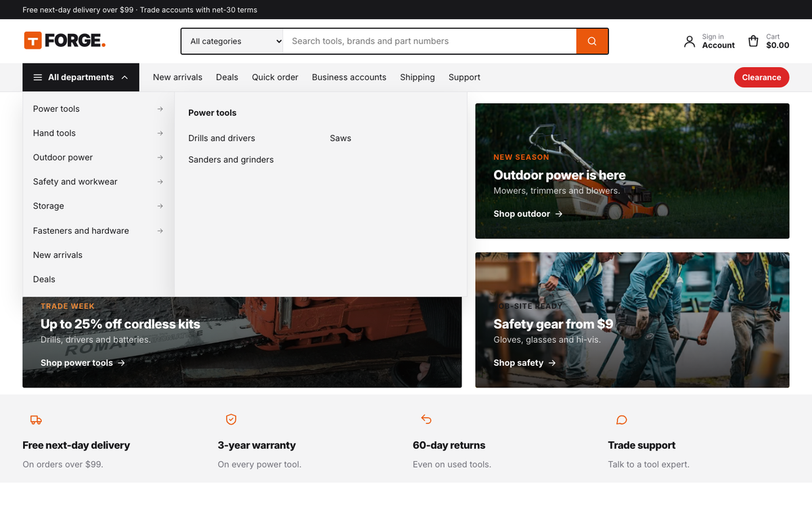This screenshot has width=812, height=508.
Task: Open the All categories search dropdown
Action: [x=232, y=41]
